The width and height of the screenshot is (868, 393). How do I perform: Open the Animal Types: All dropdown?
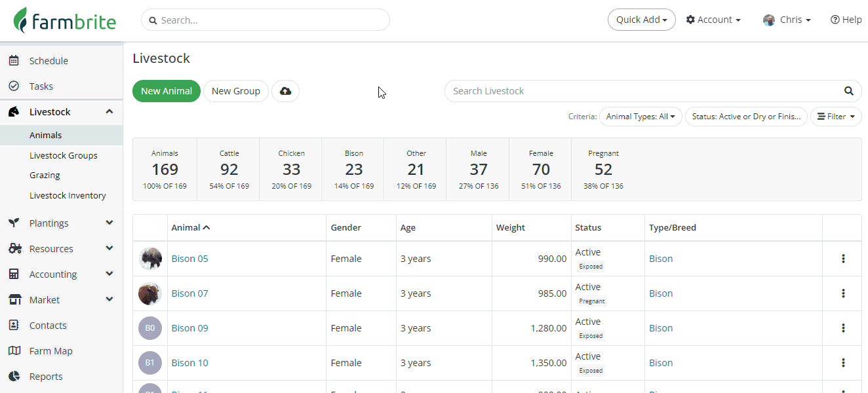(x=641, y=117)
